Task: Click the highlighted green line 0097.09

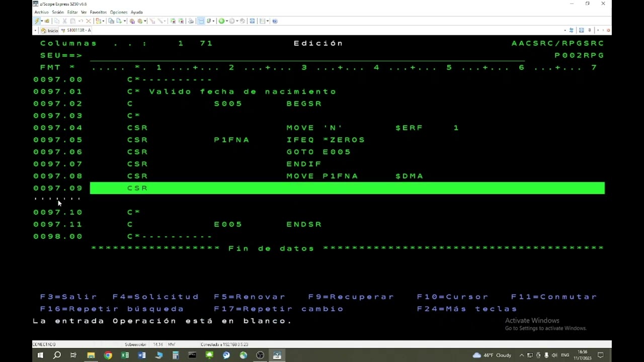Action: point(347,188)
